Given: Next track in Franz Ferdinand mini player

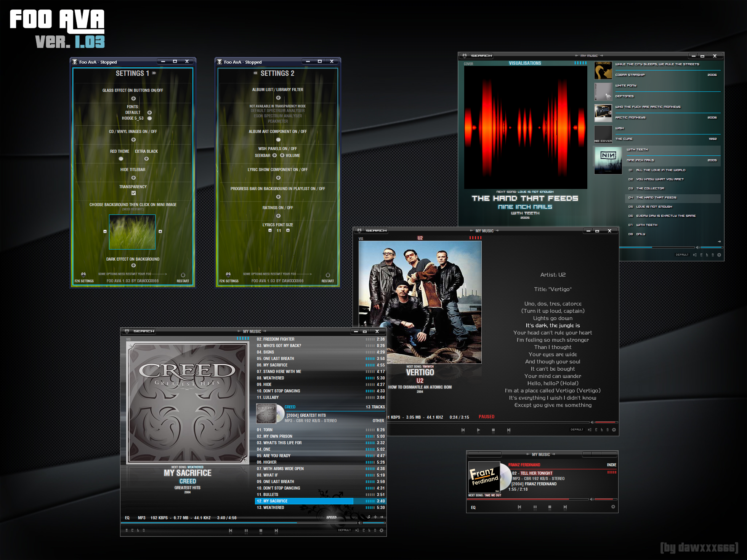Looking at the screenshot, I should click(565, 507).
